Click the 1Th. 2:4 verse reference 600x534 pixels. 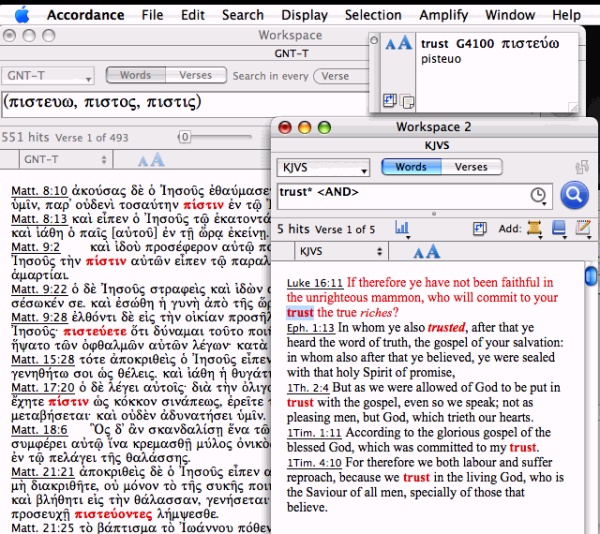(x=308, y=388)
